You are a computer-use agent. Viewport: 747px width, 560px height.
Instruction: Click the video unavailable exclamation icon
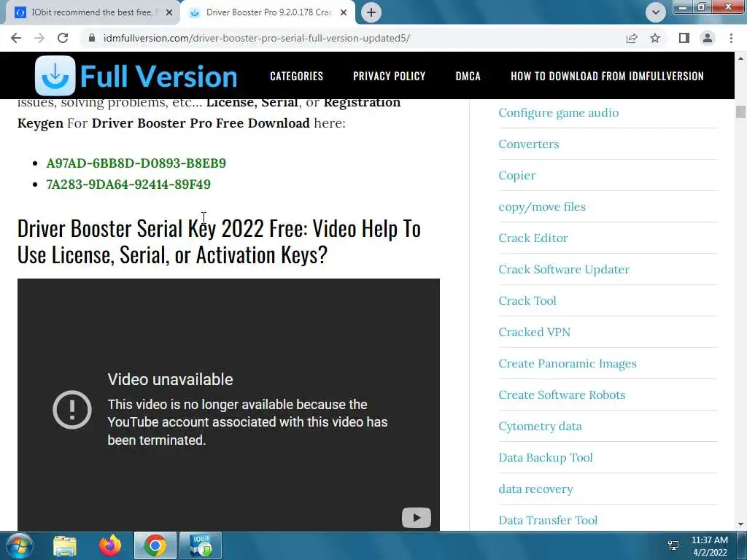[72, 410]
